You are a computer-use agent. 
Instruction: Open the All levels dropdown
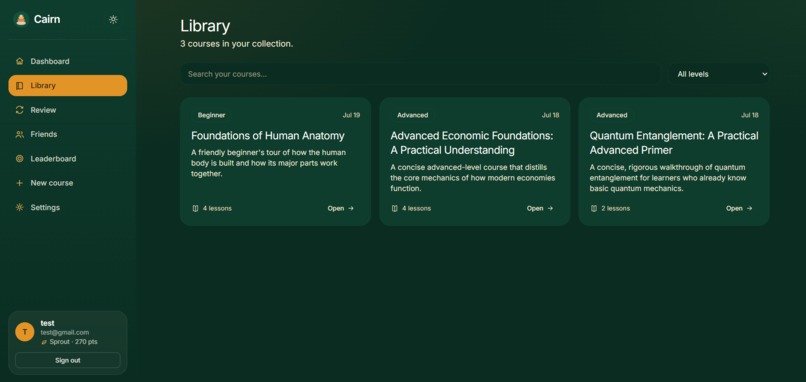[x=719, y=74]
